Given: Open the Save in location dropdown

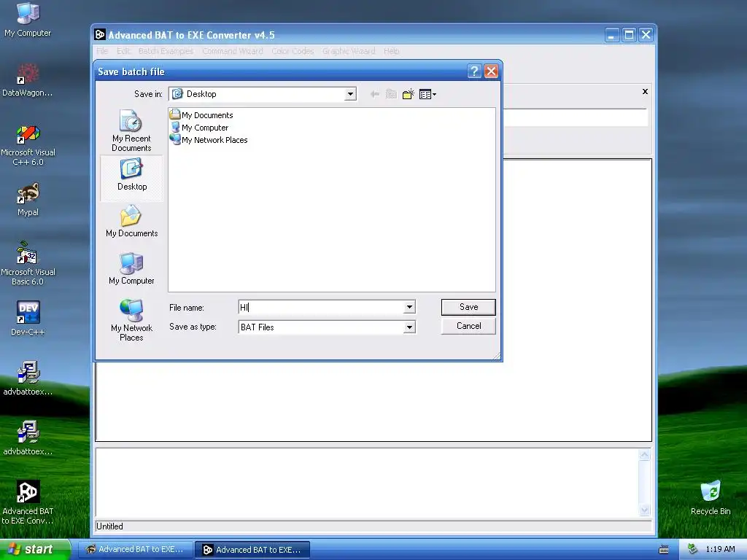Looking at the screenshot, I should [x=350, y=94].
